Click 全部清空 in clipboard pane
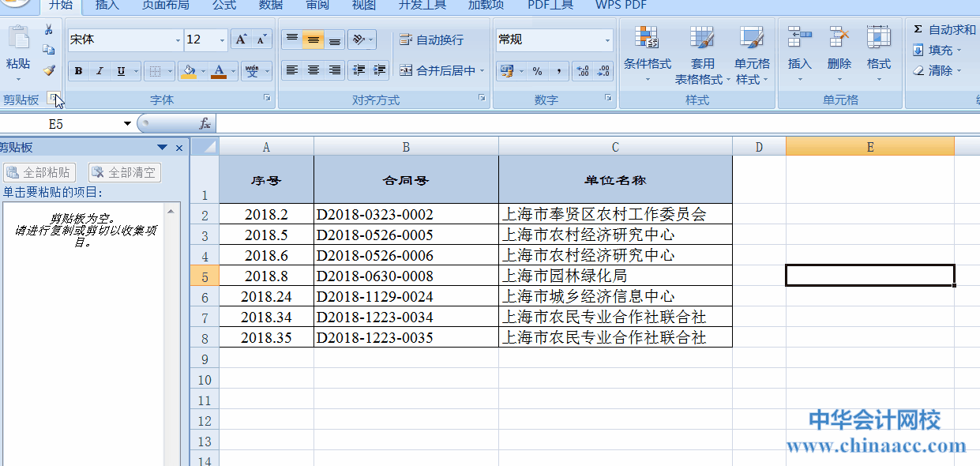 124,172
